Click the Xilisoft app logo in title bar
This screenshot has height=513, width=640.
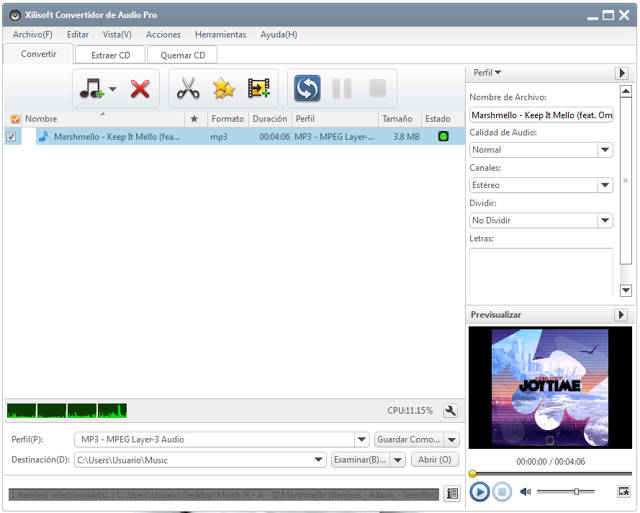[15, 15]
